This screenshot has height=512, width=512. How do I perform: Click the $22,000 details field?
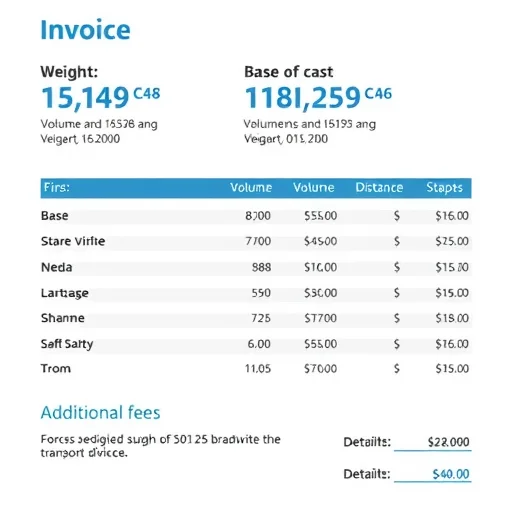coord(433,442)
